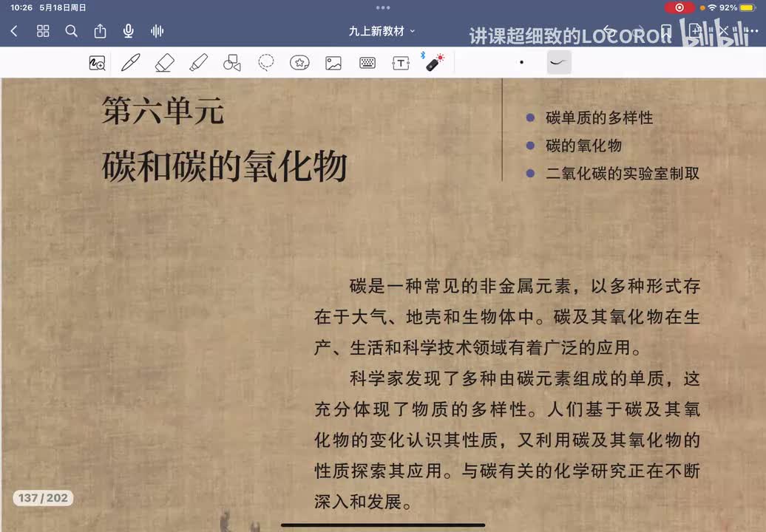Insert an image with the photo tool

tap(333, 63)
